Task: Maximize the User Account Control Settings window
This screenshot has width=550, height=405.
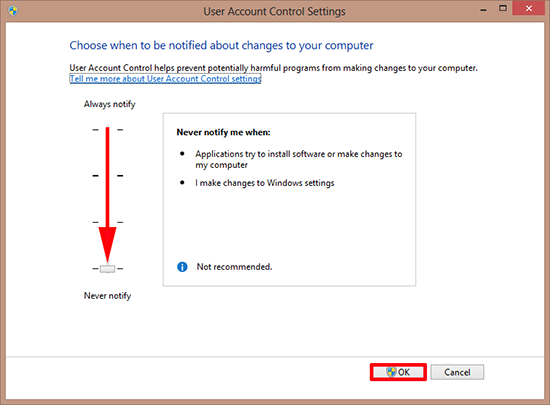Action: coord(503,8)
